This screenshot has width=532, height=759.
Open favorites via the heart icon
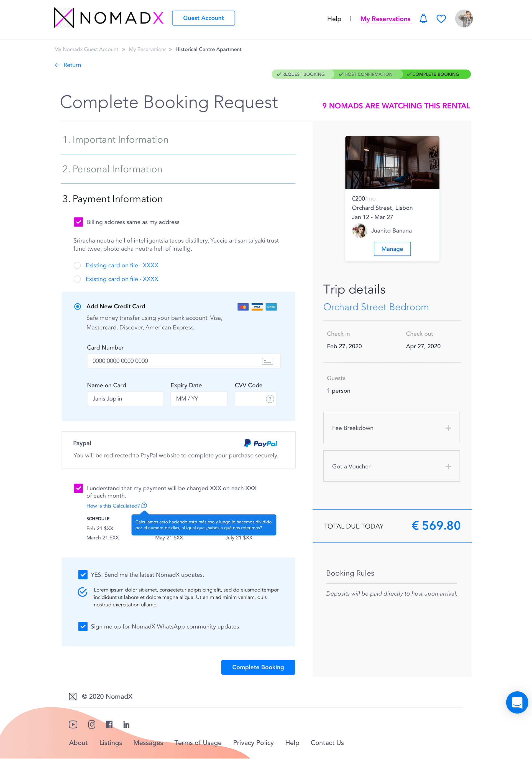pyautogui.click(x=441, y=19)
